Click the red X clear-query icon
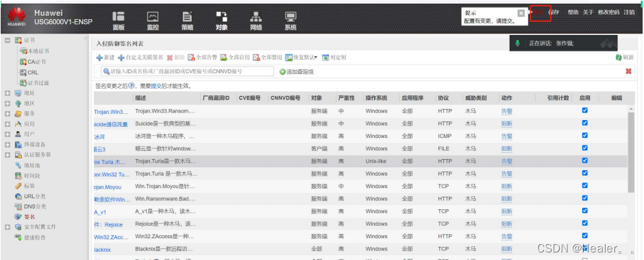This screenshot has width=644, height=260. (x=628, y=71)
